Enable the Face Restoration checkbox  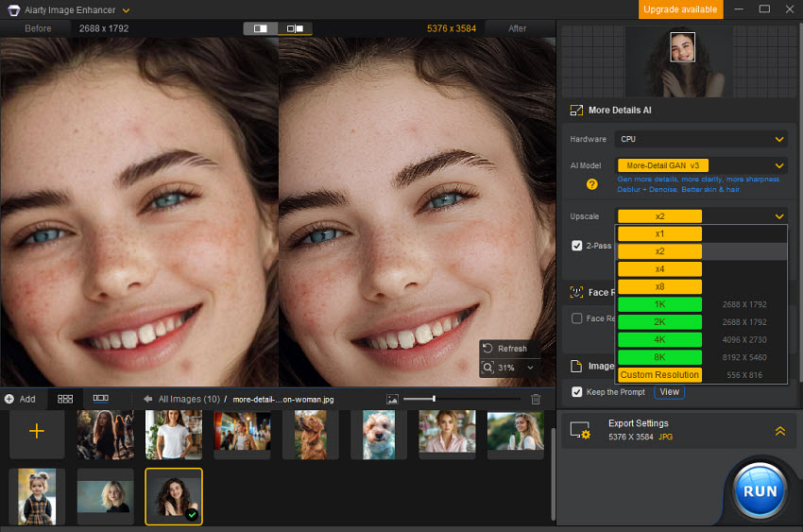pos(576,318)
